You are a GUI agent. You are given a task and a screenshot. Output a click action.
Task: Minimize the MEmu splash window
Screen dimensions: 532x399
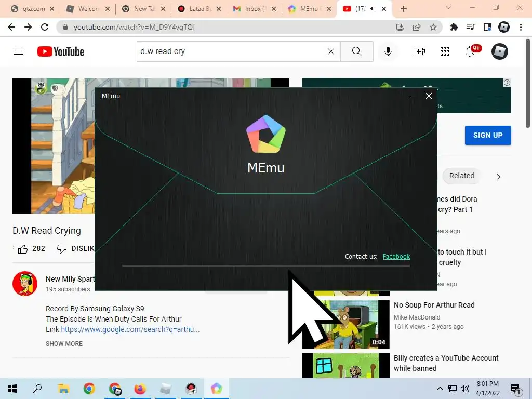pyautogui.click(x=413, y=96)
